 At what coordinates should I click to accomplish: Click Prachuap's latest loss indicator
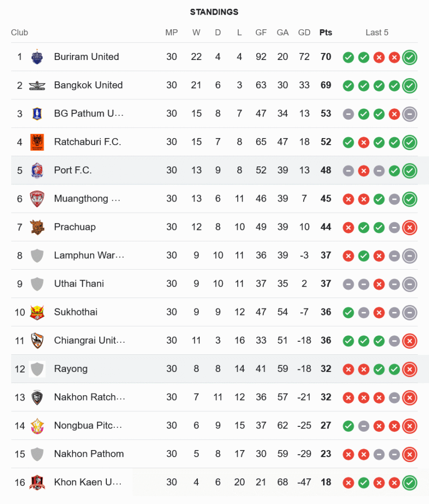coord(409,227)
